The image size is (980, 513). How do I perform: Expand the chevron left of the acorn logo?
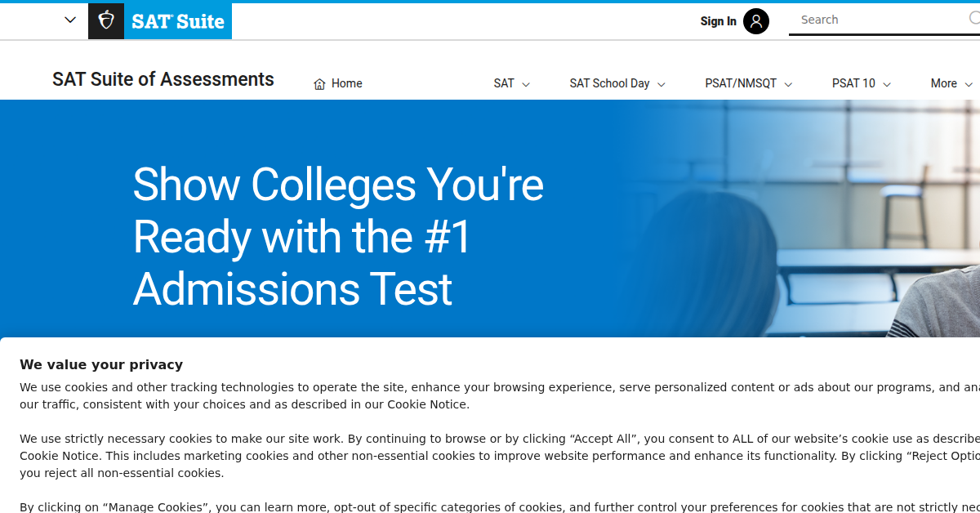pos(70,20)
